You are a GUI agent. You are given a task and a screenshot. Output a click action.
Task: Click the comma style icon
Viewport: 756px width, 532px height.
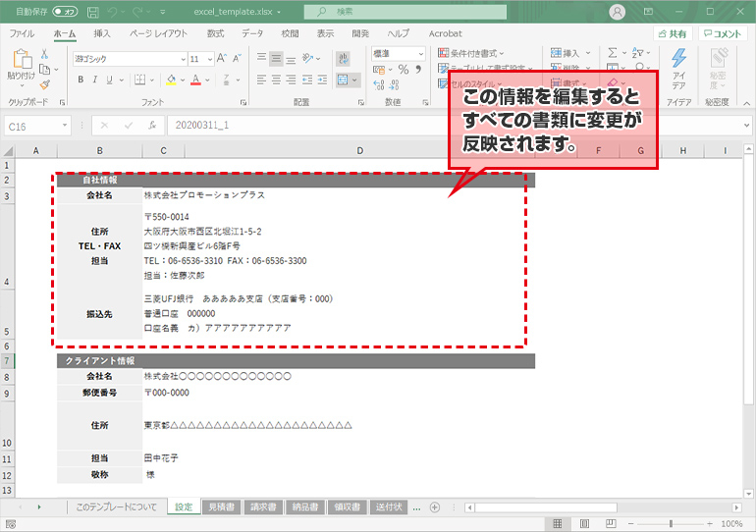[418, 70]
